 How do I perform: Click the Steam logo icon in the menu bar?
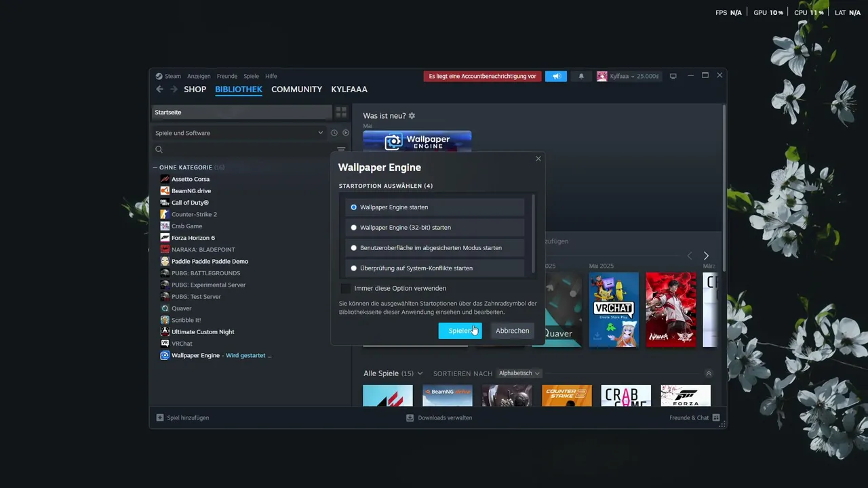159,76
